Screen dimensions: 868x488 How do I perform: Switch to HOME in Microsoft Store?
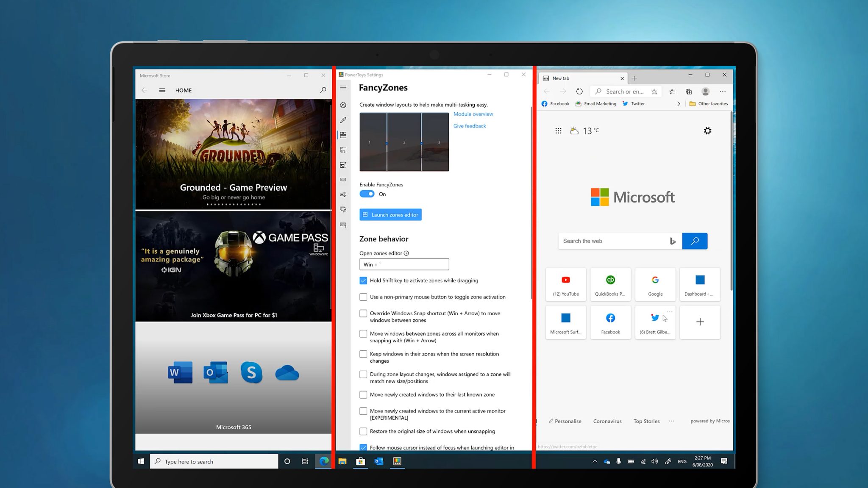pyautogui.click(x=183, y=90)
